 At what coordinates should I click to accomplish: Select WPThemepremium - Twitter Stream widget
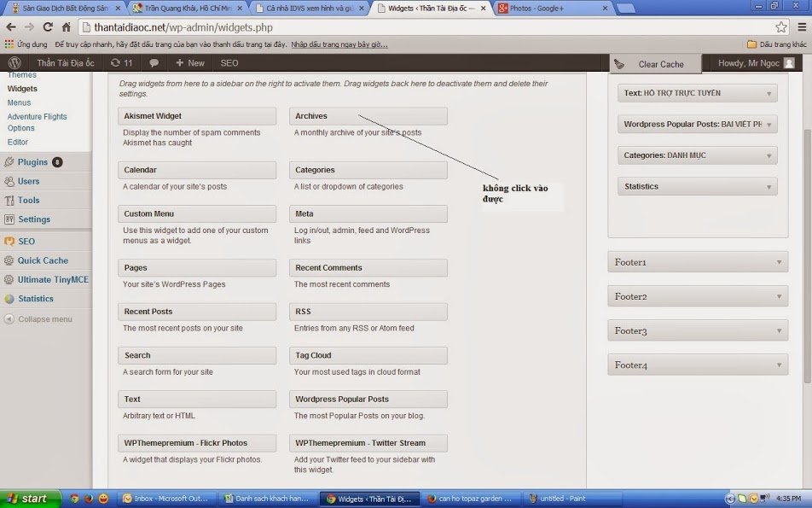pyautogui.click(x=368, y=443)
